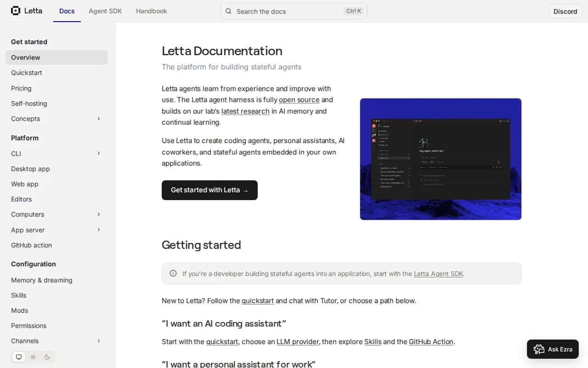Expand the CLI section chevron
Viewport: 588px width, 368px height.
(99, 153)
